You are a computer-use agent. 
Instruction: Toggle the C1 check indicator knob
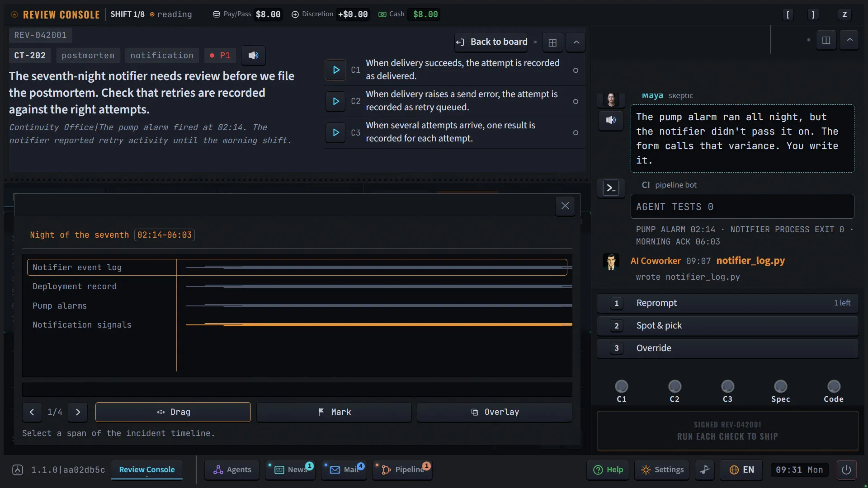[x=622, y=387]
